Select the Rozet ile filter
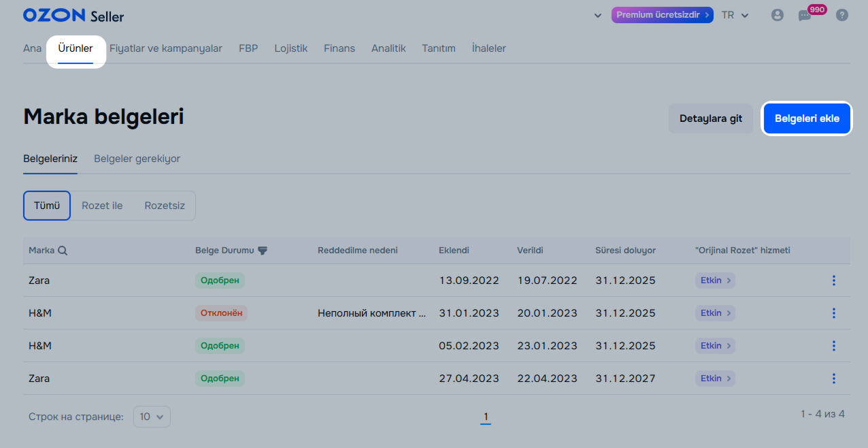The width and height of the screenshot is (868, 448). pyautogui.click(x=102, y=206)
